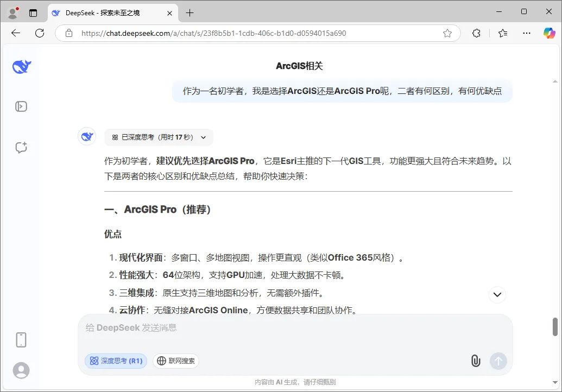Click the DeepSeek whale logo in sidebar
Viewport: 562px width, 392px height.
[22, 66]
